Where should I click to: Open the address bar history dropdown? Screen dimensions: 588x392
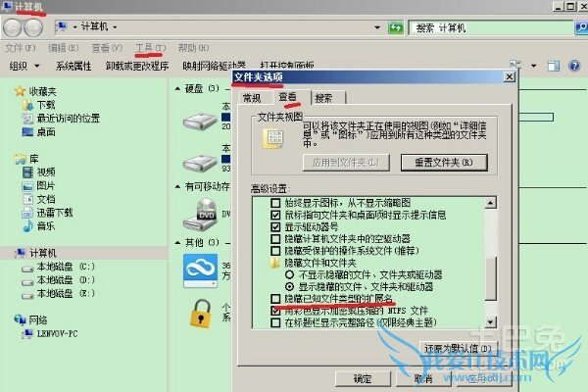tap(377, 27)
